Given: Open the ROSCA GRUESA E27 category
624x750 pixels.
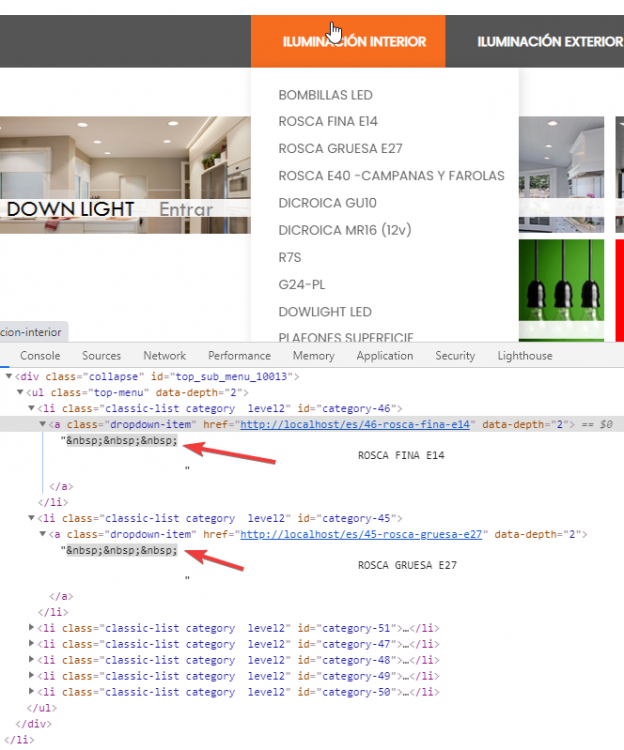Looking at the screenshot, I should (340, 149).
